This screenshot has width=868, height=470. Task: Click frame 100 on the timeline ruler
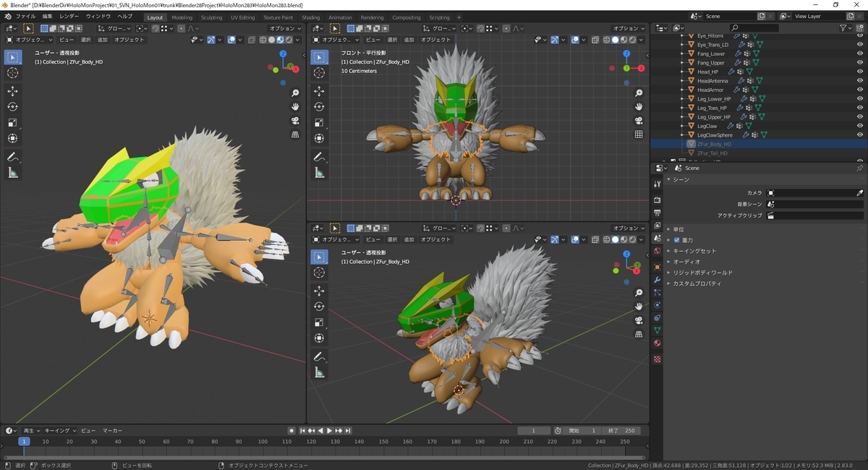tap(263, 441)
